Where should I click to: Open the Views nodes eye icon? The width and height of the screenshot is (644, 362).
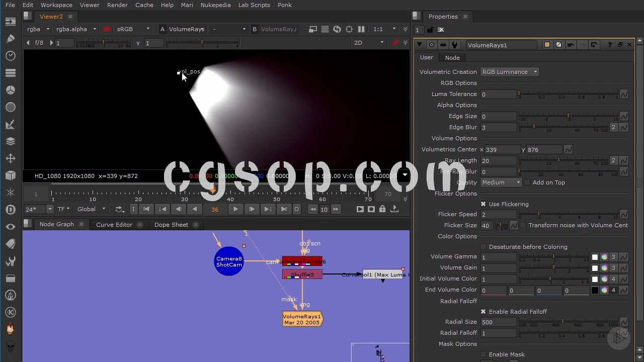11,227
